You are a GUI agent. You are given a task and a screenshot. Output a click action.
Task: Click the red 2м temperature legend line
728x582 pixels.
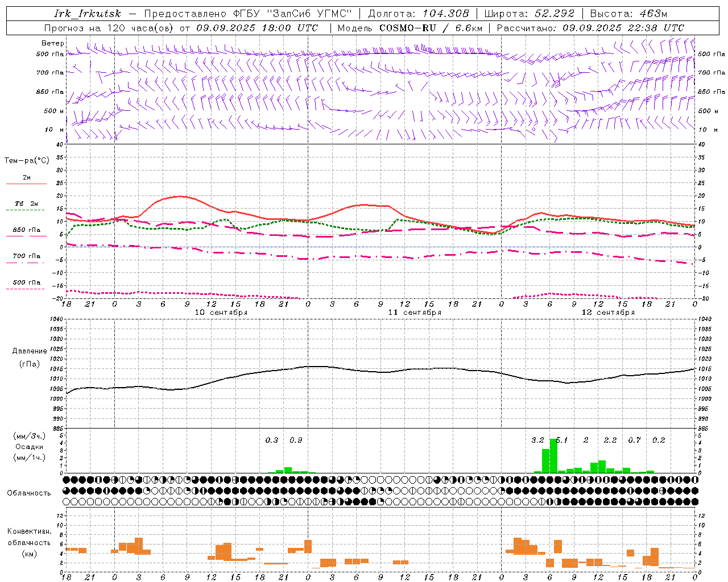tap(26, 184)
